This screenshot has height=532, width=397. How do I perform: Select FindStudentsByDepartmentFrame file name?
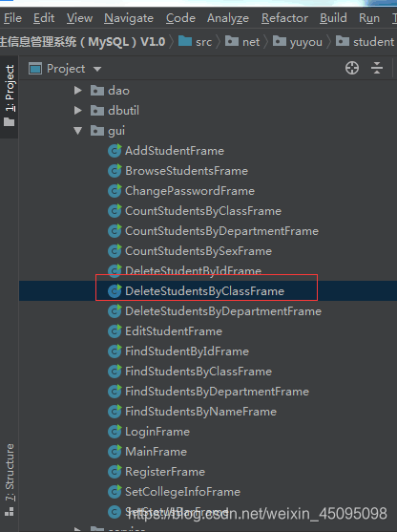[x=217, y=392]
